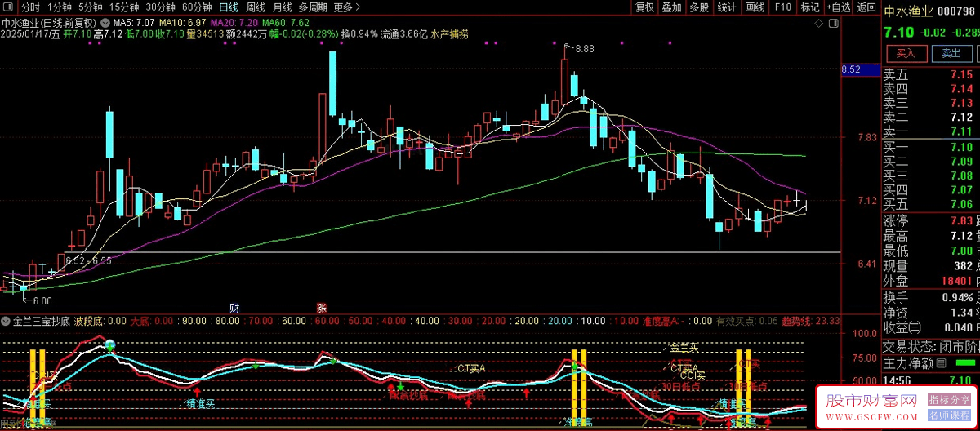The width and height of the screenshot is (980, 431).
Task: Click the 趋势线: 23.33 value
Action: coord(810,322)
